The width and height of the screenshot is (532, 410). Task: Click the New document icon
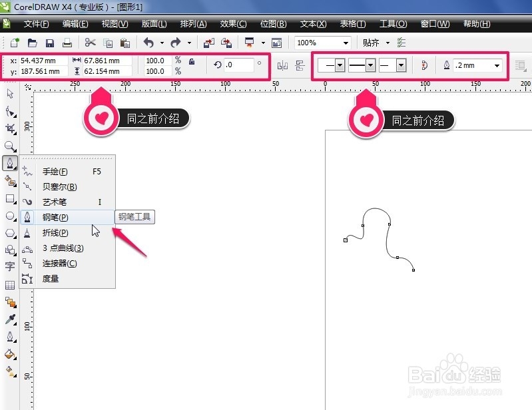(x=15, y=43)
